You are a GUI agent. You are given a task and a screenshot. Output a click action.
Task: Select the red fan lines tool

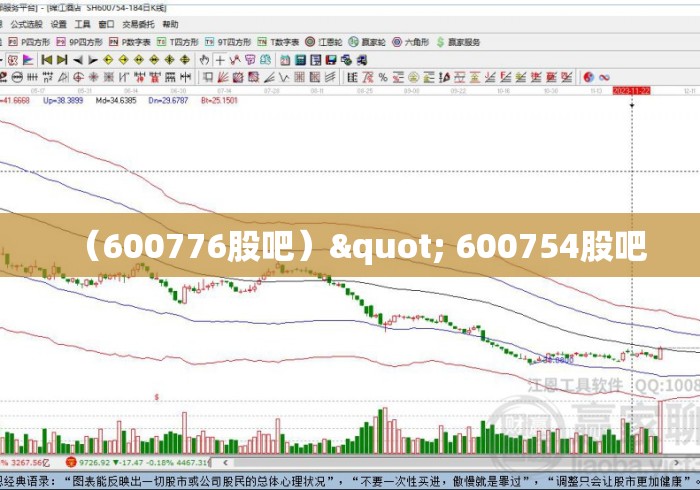tap(223, 77)
